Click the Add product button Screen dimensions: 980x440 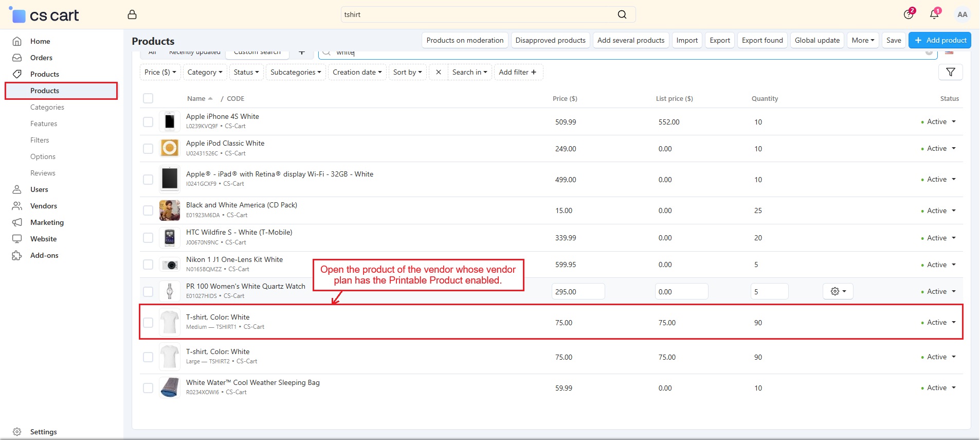click(x=939, y=40)
